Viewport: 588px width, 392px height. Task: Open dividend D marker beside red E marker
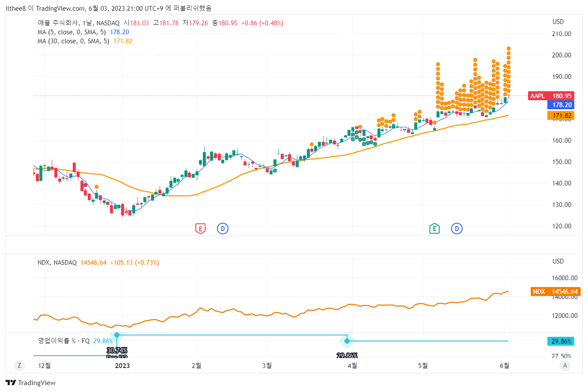click(x=223, y=229)
